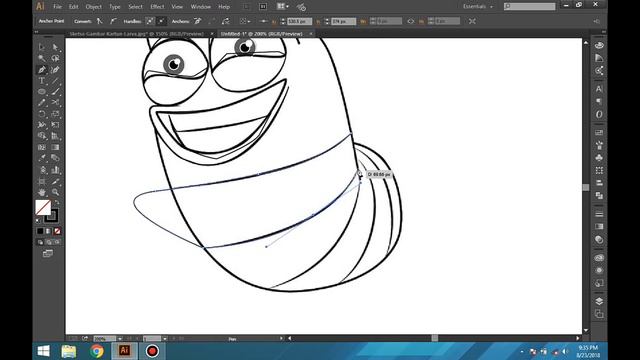The height and width of the screenshot is (360, 640).
Task: Click in the search help field
Action: [x=529, y=6]
